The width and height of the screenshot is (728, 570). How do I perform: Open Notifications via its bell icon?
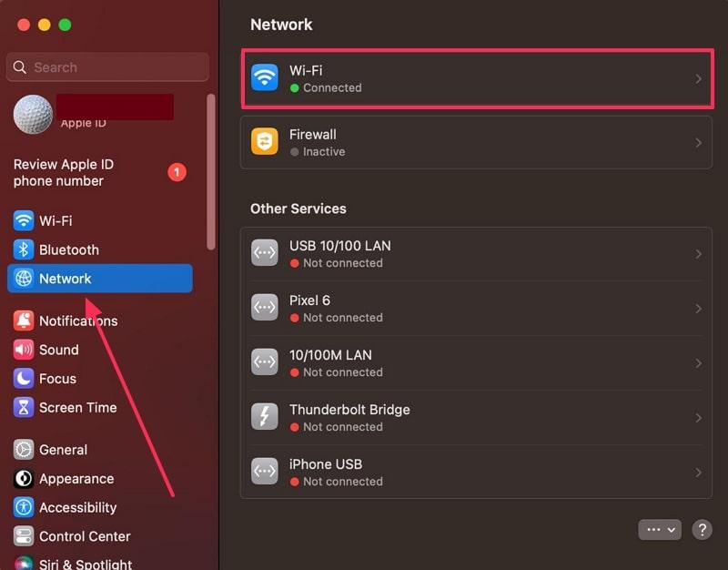pyautogui.click(x=24, y=321)
